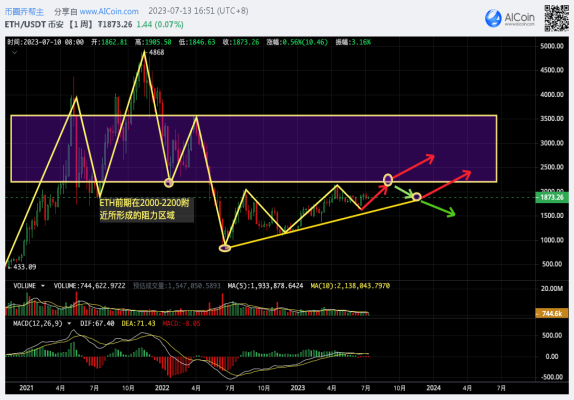Viewport: 574px width, 400px height.
Task: Click the 433.09 low price label
Action: 25,267
